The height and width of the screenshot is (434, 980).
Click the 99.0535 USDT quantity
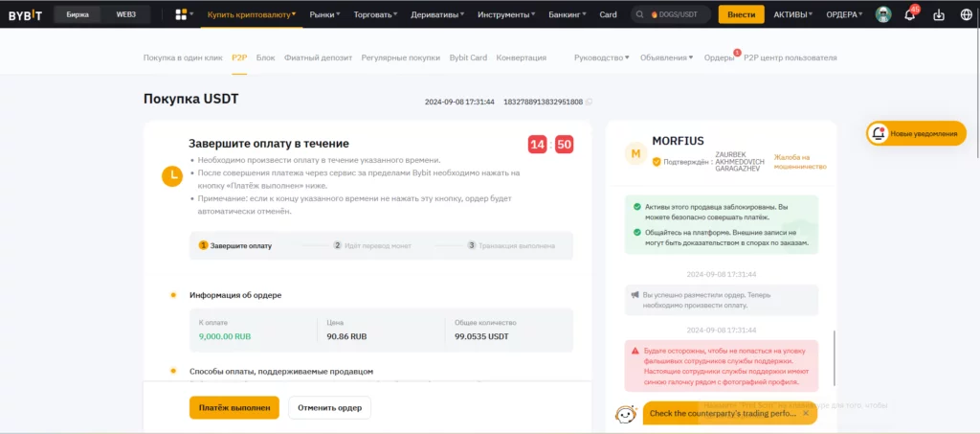click(482, 336)
